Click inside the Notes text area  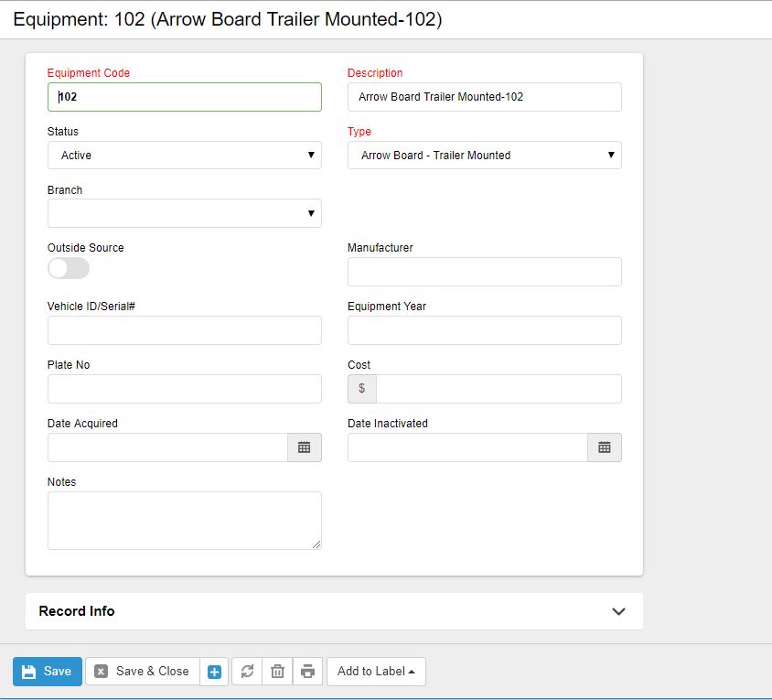tap(184, 520)
